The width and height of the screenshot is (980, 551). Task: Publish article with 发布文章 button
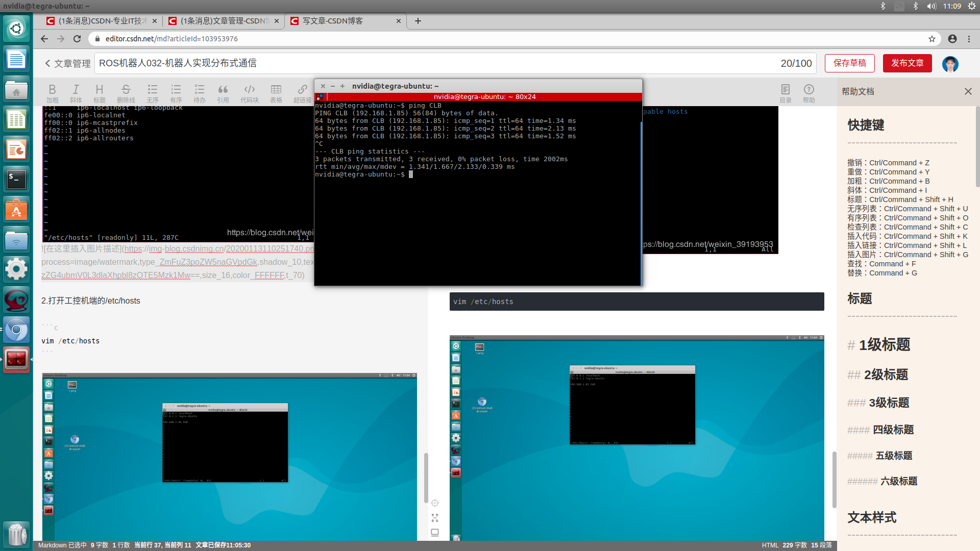907,63
